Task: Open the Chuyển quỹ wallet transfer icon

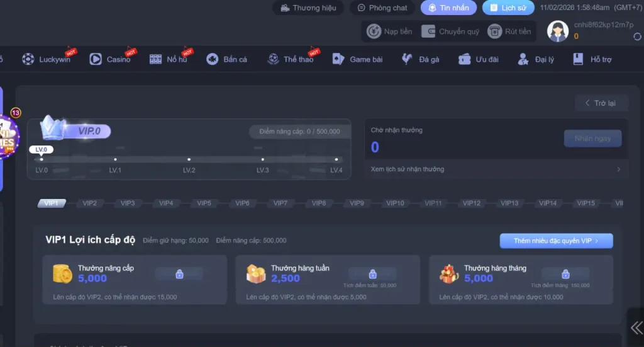Action: click(x=429, y=31)
